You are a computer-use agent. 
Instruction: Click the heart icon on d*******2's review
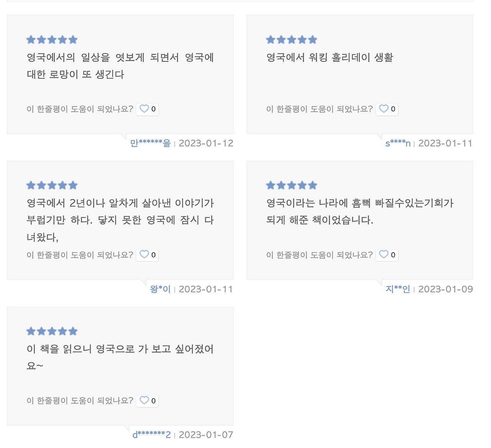click(144, 401)
